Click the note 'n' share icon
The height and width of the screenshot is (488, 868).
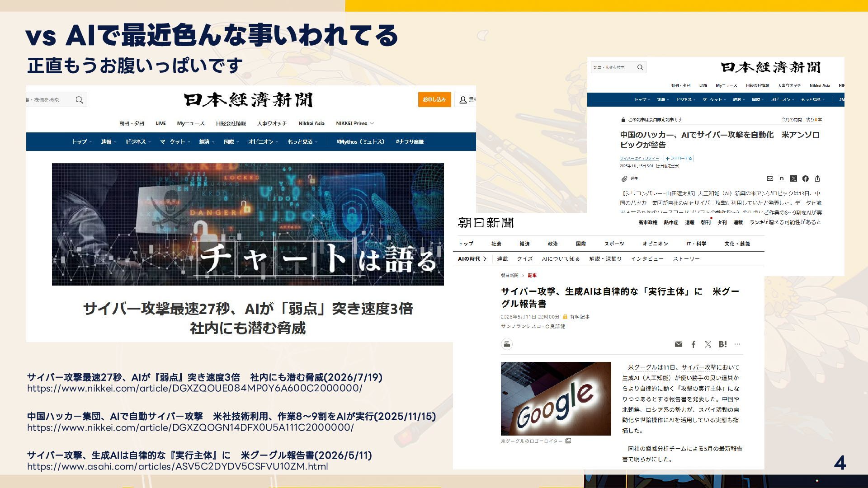[782, 178]
